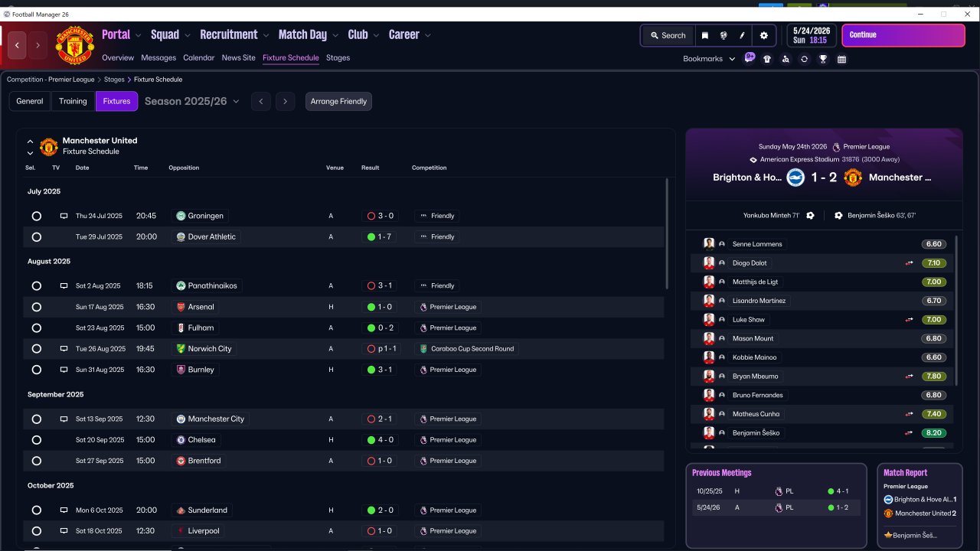Open settings gear icon
The height and width of the screenshot is (551, 980).
tap(763, 35)
